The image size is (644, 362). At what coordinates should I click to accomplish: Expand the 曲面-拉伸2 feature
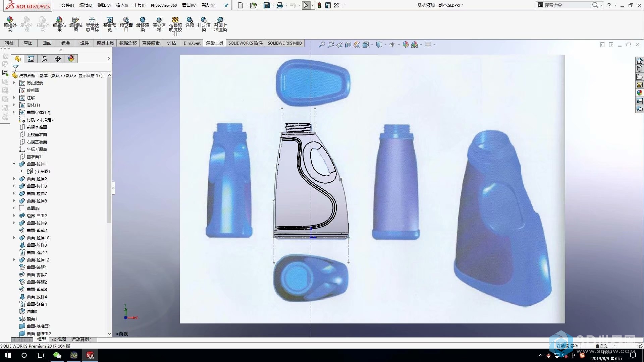point(14,179)
